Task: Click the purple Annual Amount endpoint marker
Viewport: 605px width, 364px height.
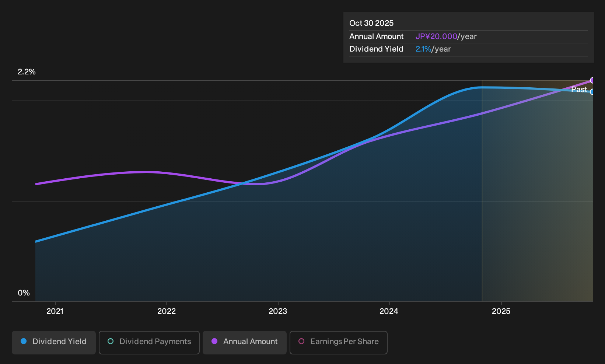Action: click(x=592, y=80)
